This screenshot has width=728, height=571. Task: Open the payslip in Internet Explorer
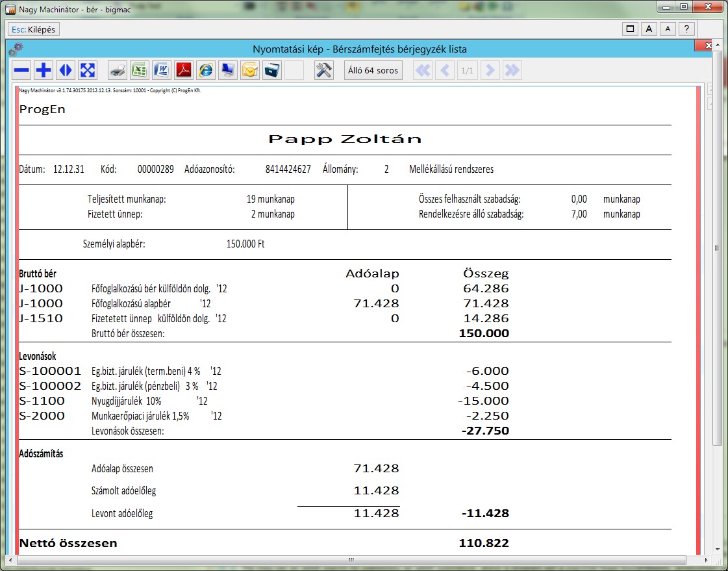pos(206,70)
